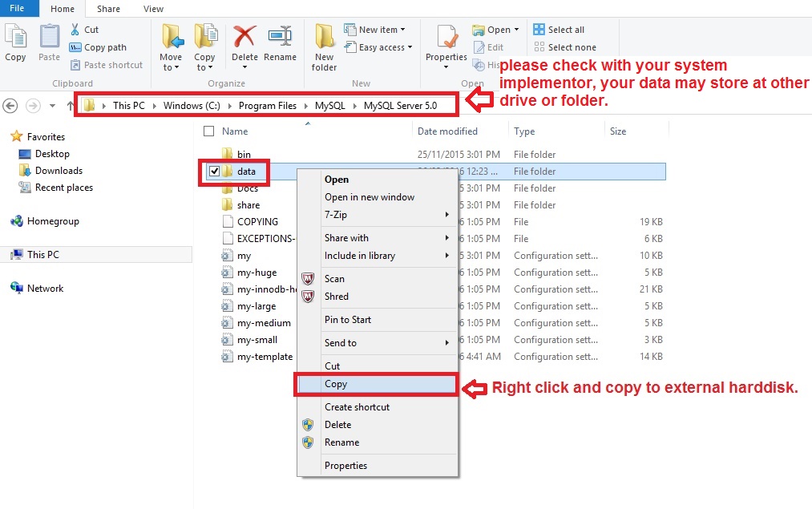Click the Rename icon in the ribbon

click(280, 38)
